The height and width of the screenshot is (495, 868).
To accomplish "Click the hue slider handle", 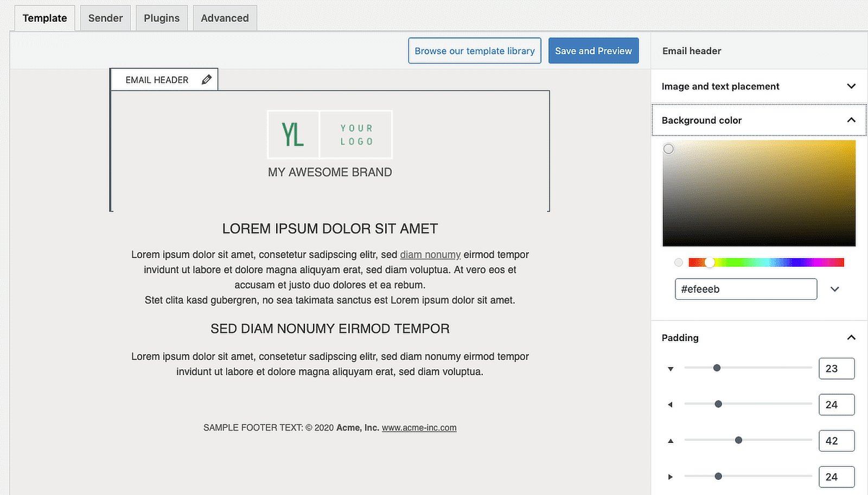I will click(x=710, y=262).
